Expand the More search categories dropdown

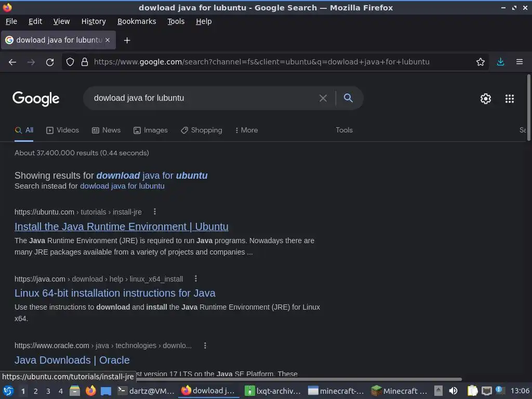(x=247, y=130)
